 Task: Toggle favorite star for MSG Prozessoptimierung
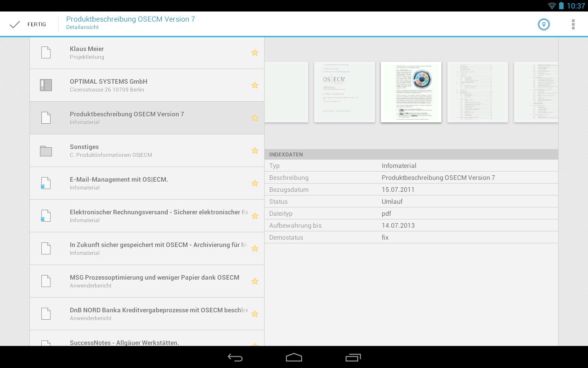255,282
